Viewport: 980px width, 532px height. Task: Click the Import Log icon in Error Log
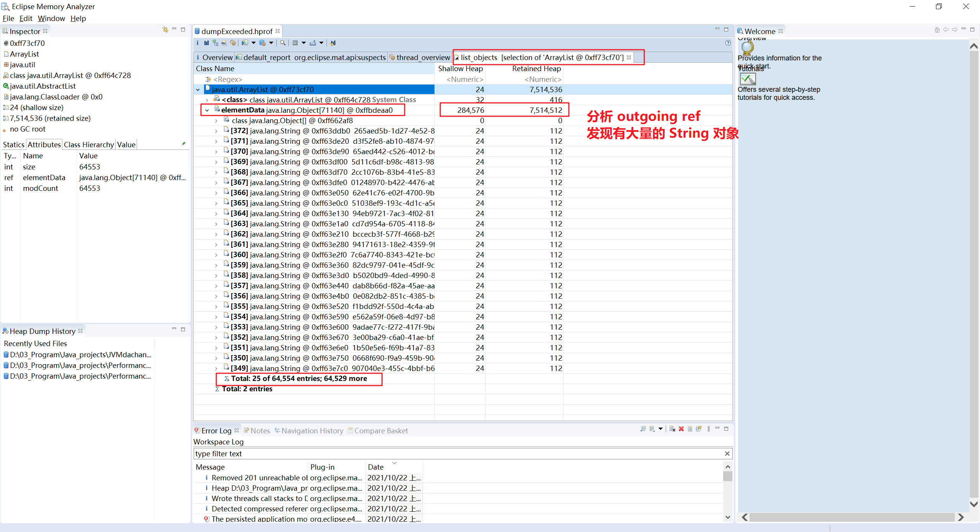(652, 429)
